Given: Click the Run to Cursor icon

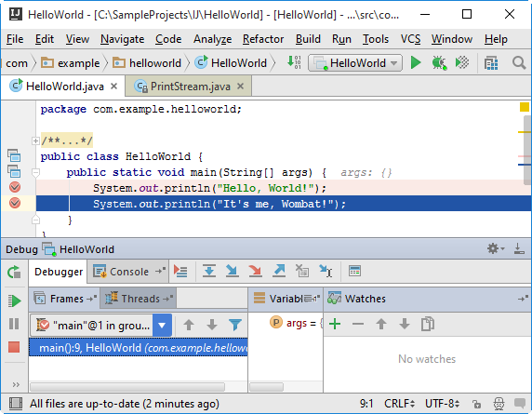Looking at the screenshot, I should coord(326,271).
